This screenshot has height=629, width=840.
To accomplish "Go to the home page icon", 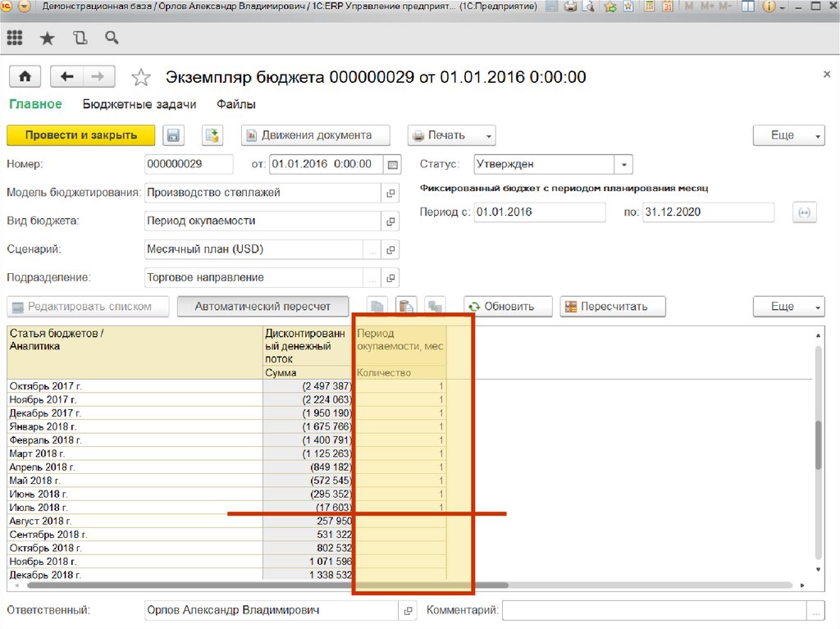I will click(25, 76).
